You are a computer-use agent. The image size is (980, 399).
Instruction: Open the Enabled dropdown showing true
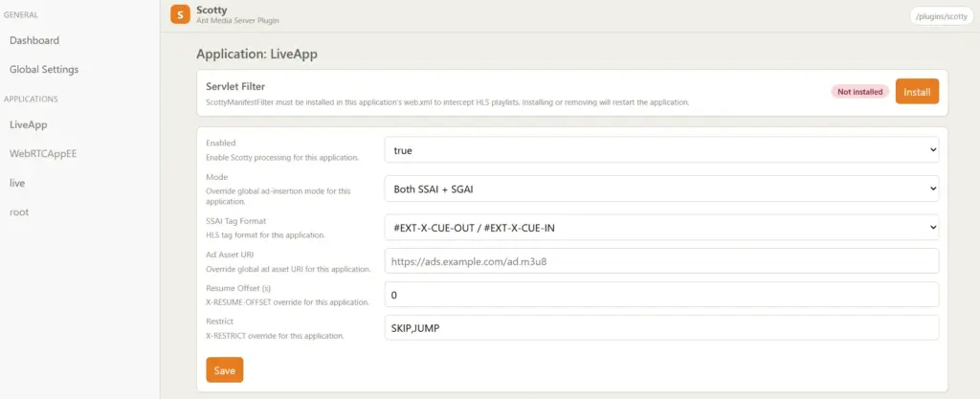661,150
